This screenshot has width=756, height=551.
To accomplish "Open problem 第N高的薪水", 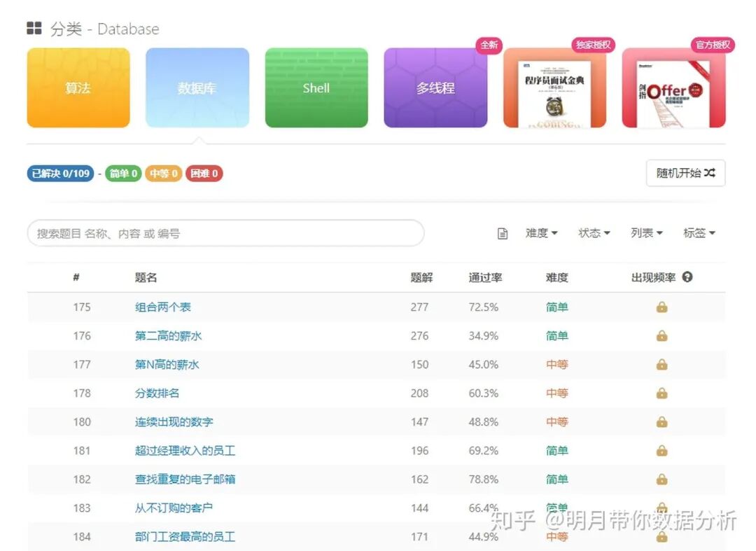I will click(x=167, y=365).
